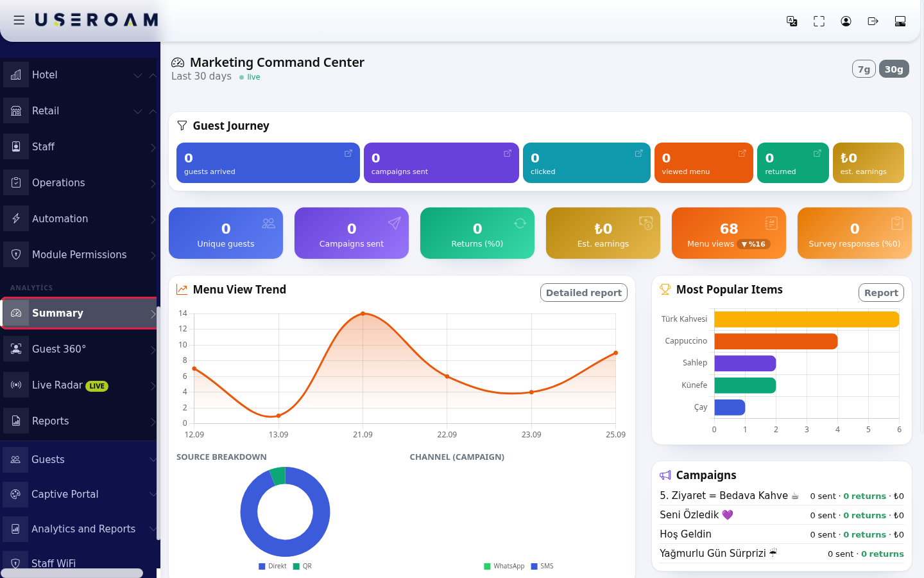Click the layout panel icon in header
The height and width of the screenshot is (578, 924).
click(x=900, y=21)
